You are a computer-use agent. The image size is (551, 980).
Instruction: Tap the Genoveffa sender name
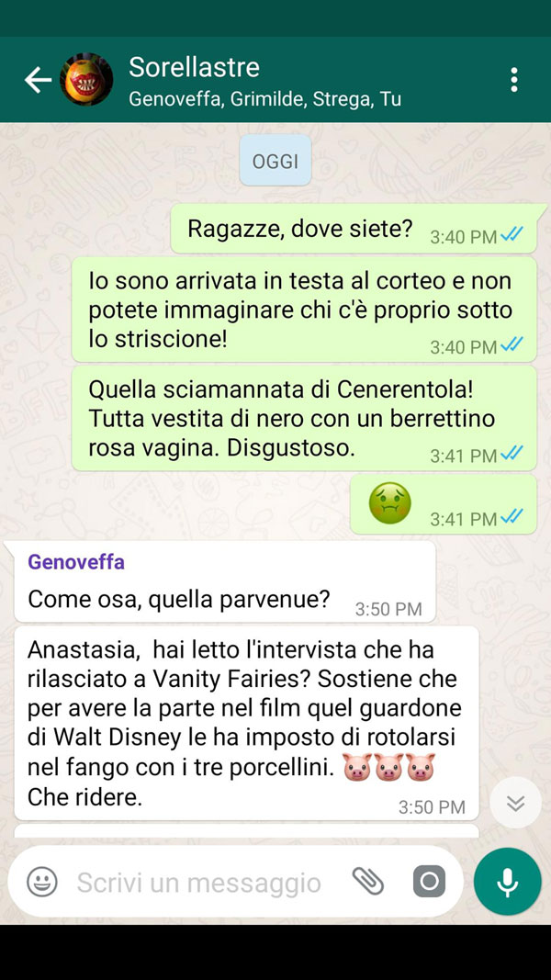[76, 562]
